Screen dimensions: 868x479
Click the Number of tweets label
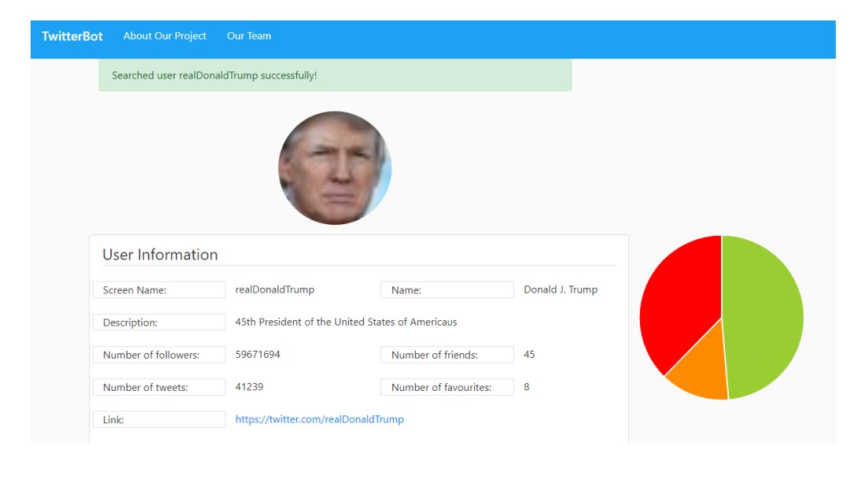tap(159, 387)
